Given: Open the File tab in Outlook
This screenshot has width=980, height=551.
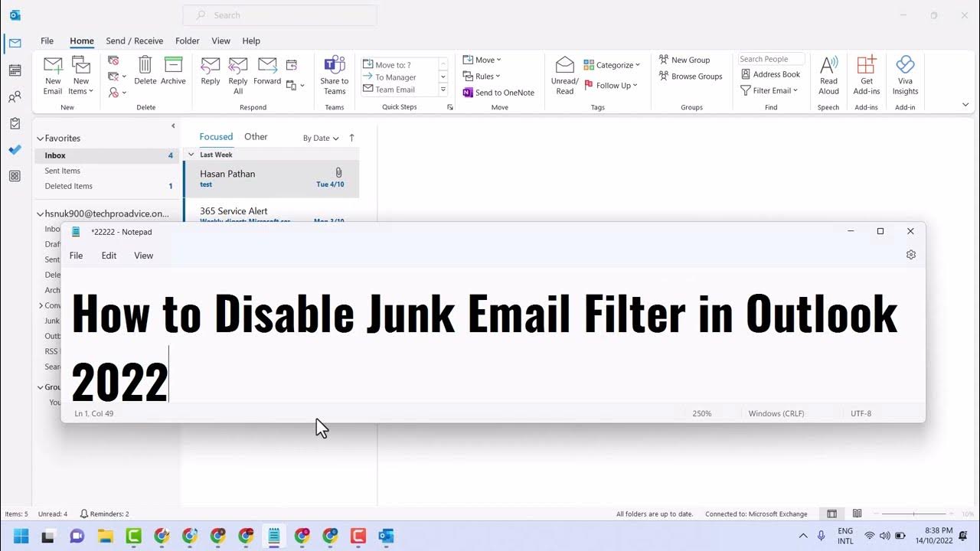Looking at the screenshot, I should coord(47,41).
